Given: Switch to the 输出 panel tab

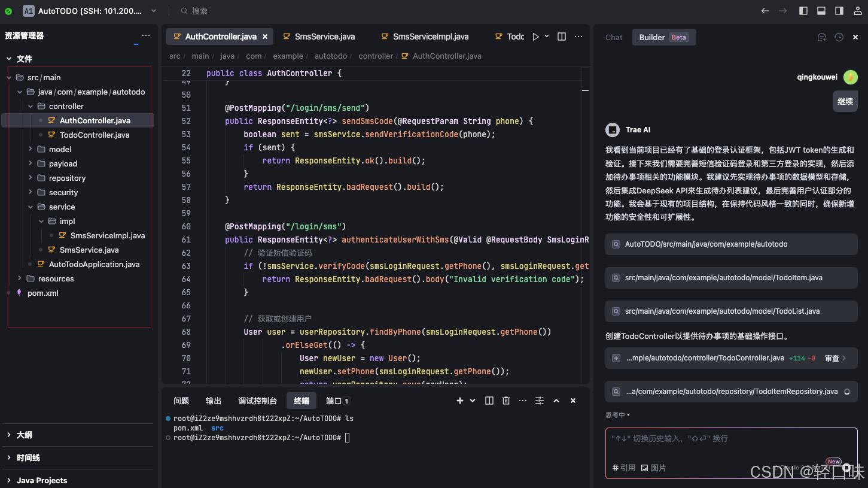Looking at the screenshot, I should 214,401.
